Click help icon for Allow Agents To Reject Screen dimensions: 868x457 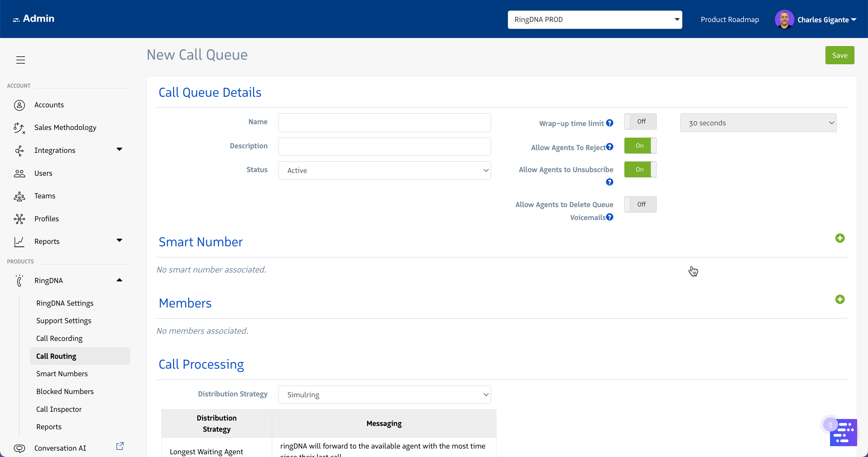[609, 147]
